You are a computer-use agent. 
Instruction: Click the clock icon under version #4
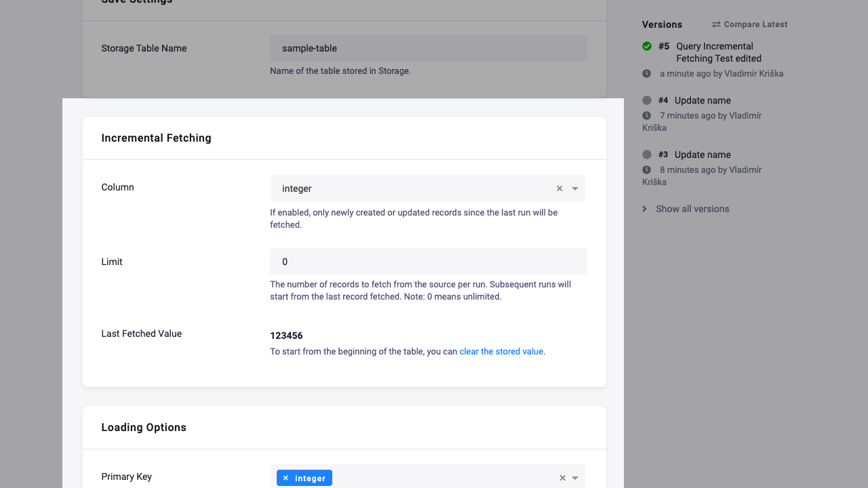[x=648, y=115]
